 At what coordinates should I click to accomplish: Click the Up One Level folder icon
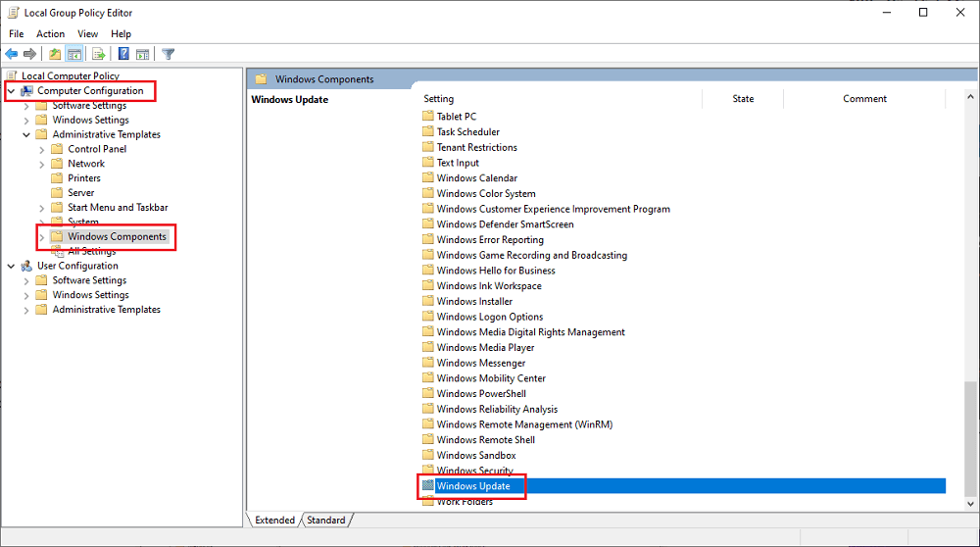55,54
